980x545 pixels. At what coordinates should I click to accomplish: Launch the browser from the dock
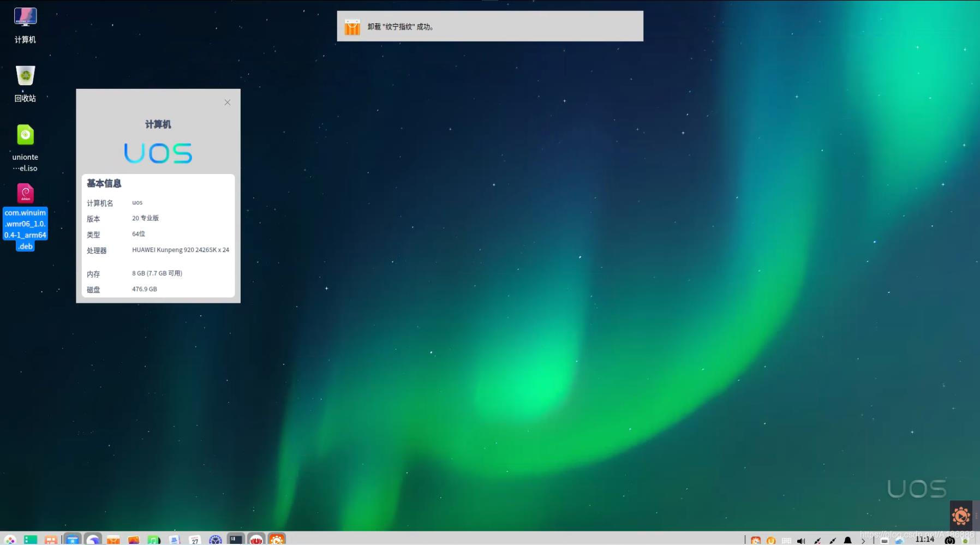(x=93, y=540)
